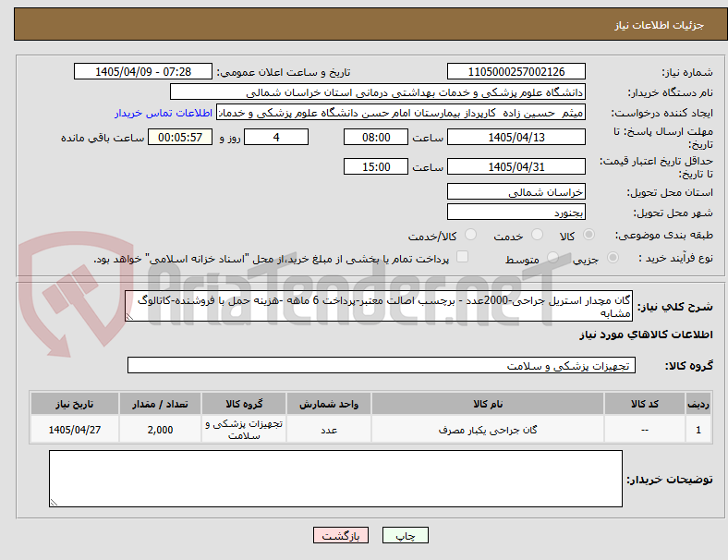The height and width of the screenshot is (560, 728).
Task: Click the request creator field
Action: (401, 113)
